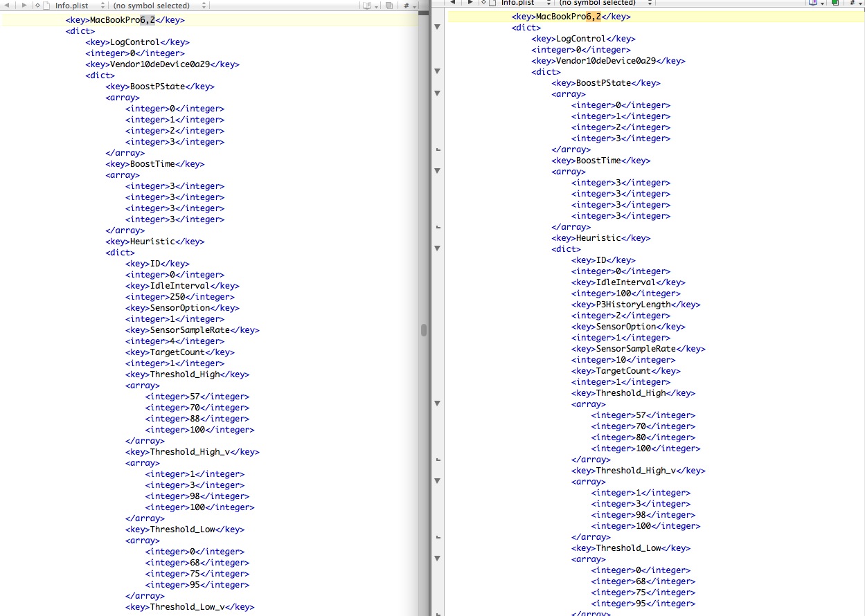Open the right pane symbol popup (no symbol selected)
The height and width of the screenshot is (616, 865).
tap(606, 3)
